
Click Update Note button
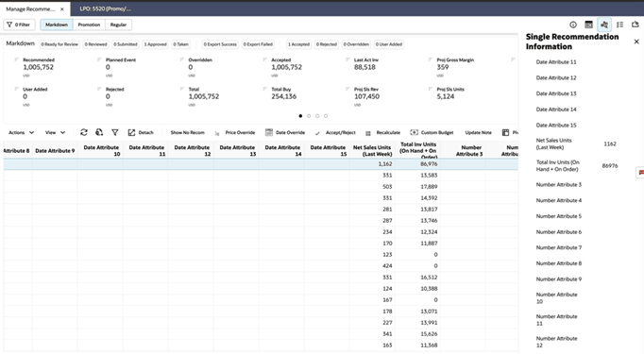(x=478, y=132)
